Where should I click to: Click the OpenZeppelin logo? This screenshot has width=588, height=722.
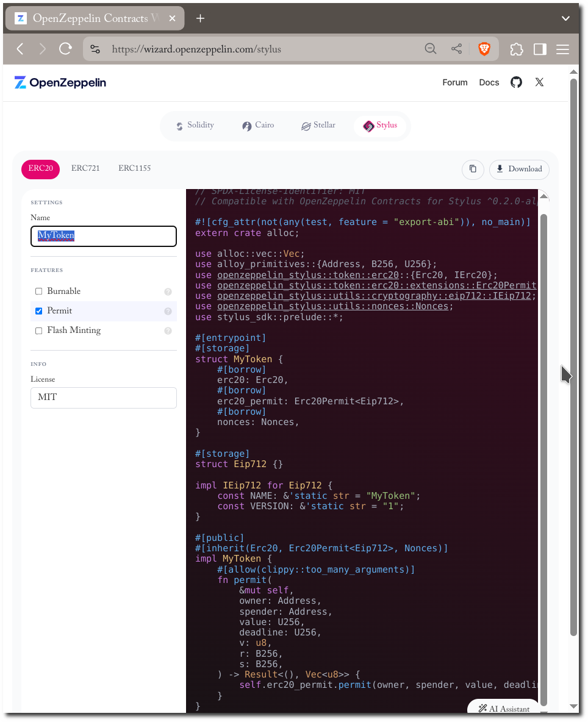[60, 82]
